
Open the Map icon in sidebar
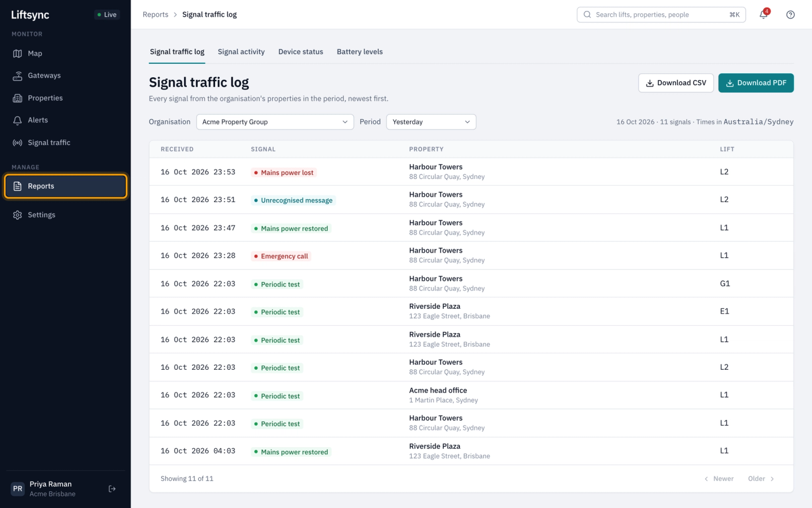point(17,53)
